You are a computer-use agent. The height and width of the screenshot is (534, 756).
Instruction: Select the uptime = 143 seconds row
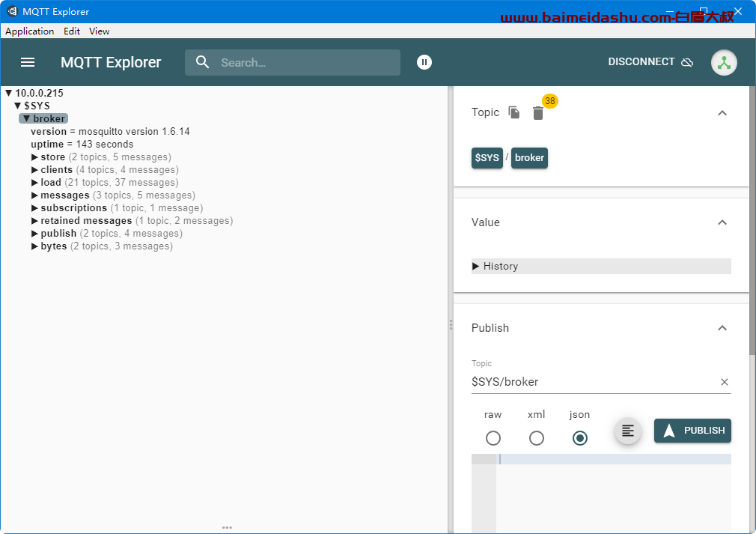point(82,145)
